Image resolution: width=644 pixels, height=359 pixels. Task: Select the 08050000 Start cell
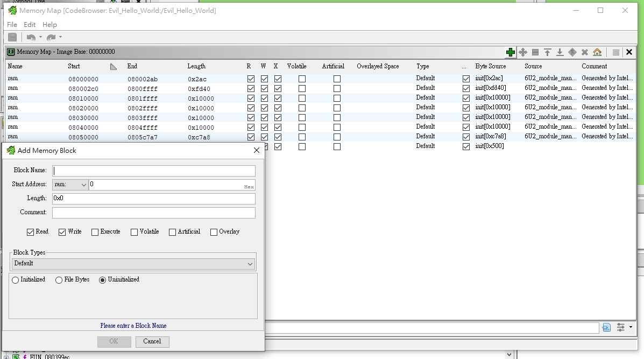pos(83,137)
